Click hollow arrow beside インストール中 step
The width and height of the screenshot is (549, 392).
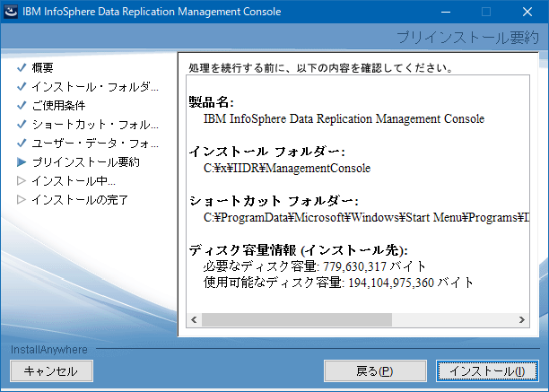coord(22,180)
